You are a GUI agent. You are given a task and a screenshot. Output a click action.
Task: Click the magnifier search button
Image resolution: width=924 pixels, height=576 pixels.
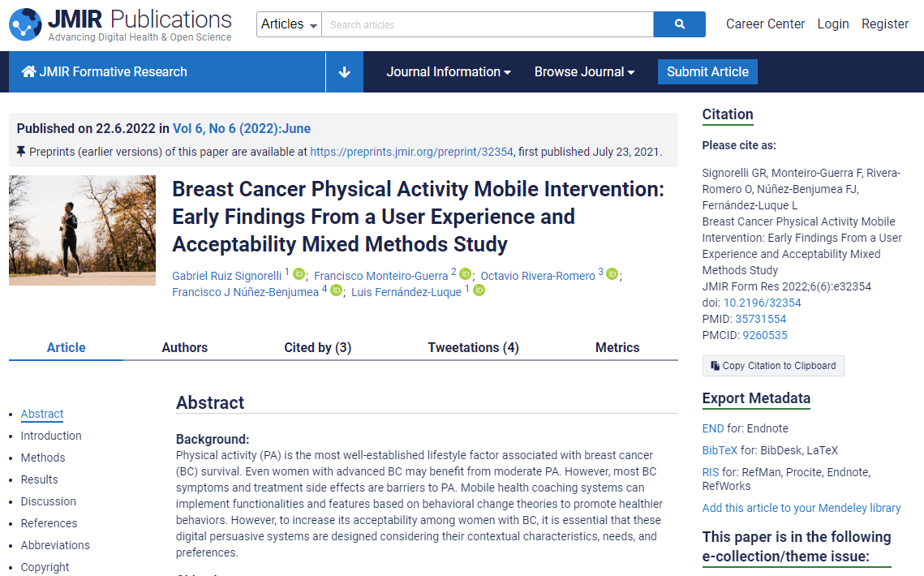tap(679, 24)
